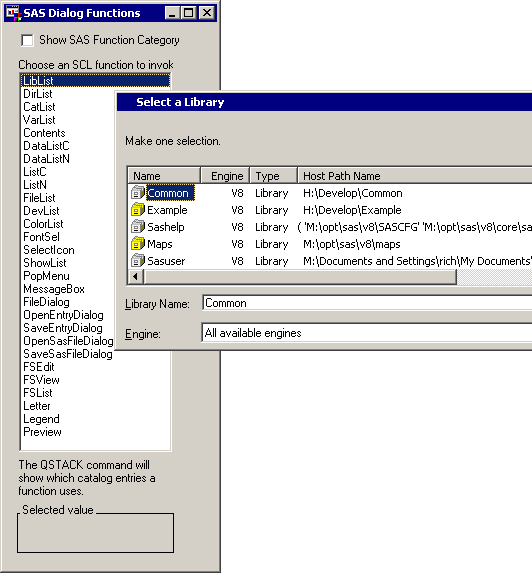The width and height of the screenshot is (532, 573).
Task: Select OpenSasFileDialog in the function list
Action: point(68,341)
